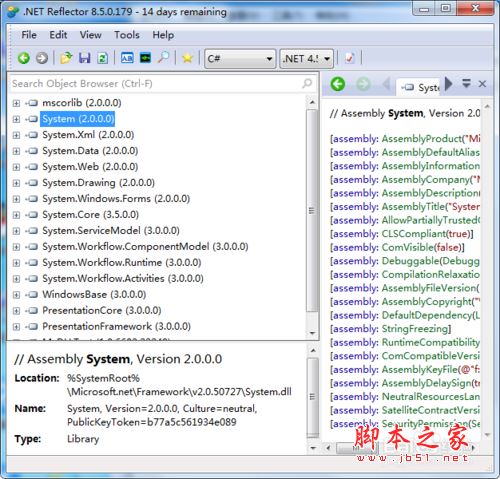Open the tab list dropdown arrow in the code pane
Image resolution: width=500 pixels, height=479 pixels.
click(466, 83)
